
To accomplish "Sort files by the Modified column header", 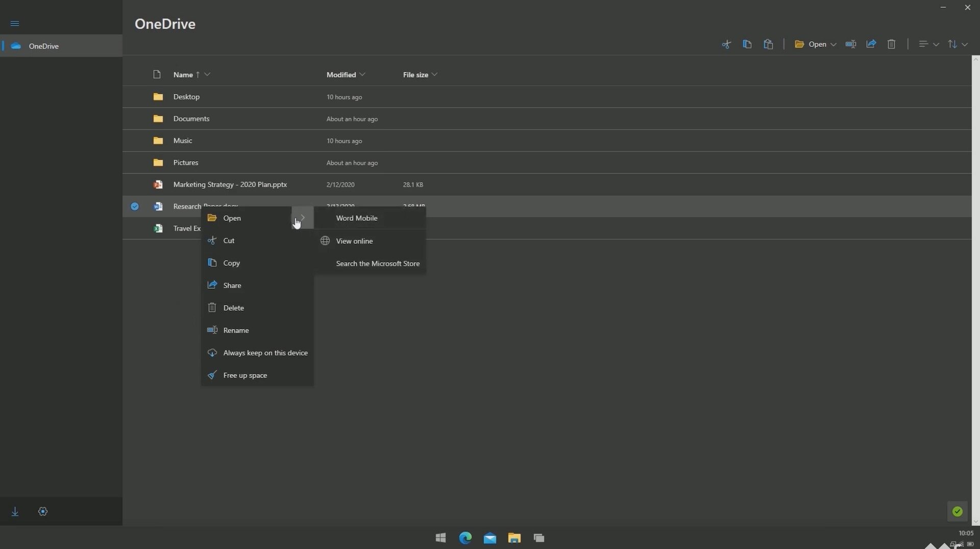I will 341,74.
